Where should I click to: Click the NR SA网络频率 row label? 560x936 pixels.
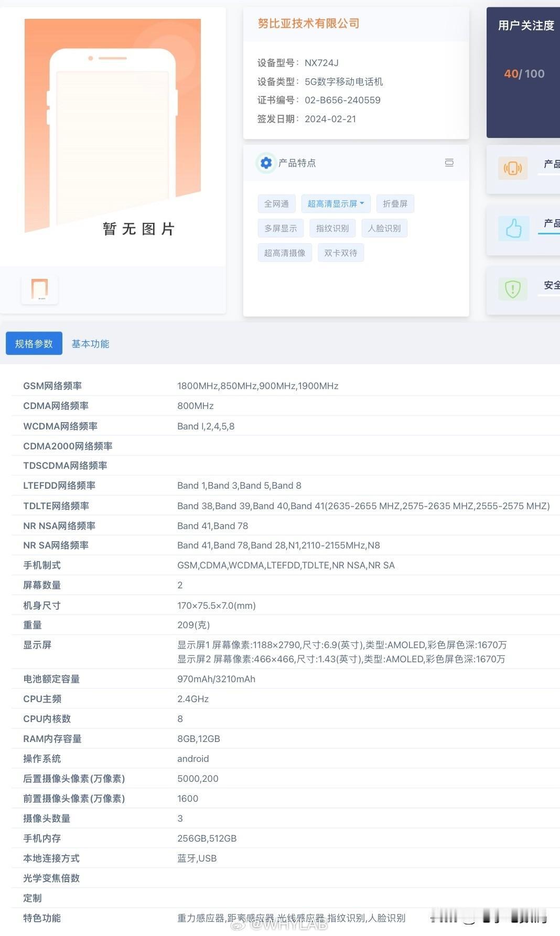click(x=56, y=545)
